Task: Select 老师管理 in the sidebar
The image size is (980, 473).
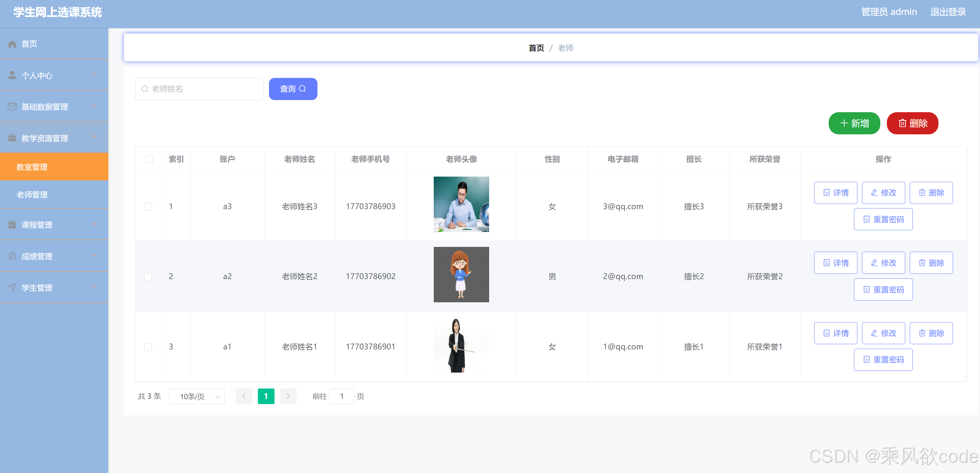Action: coord(32,195)
